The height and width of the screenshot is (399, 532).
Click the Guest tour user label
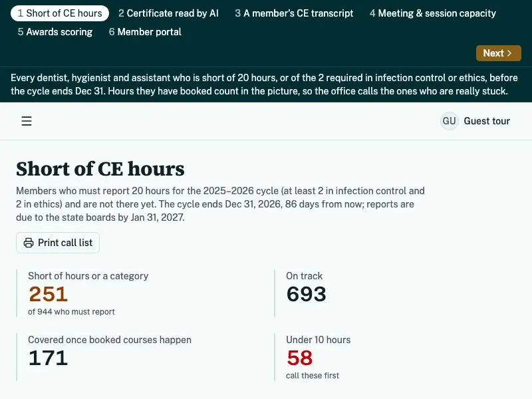tap(487, 121)
